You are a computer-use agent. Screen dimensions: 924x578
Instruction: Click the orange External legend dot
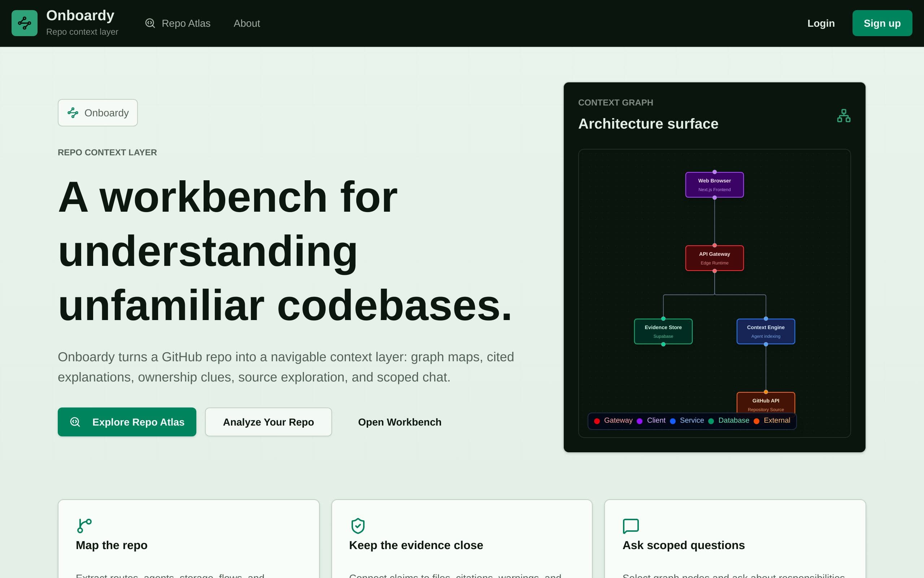coord(757,421)
